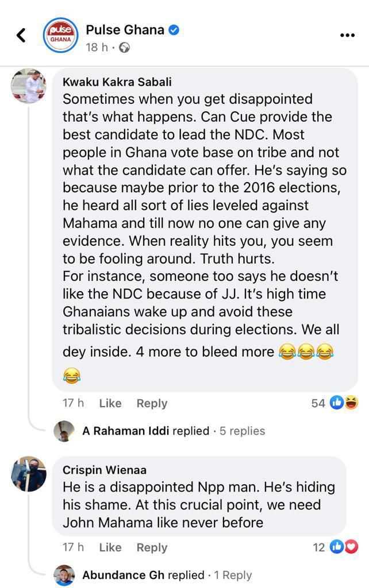Like Kwaku Kakra Sabali's comment
The width and height of the screenshot is (369, 588).
coord(110,403)
